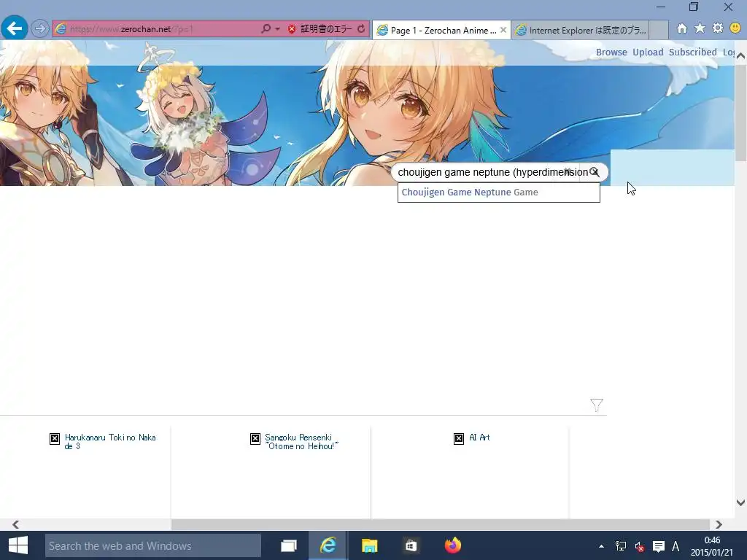Click the network tray icon

[620, 546]
